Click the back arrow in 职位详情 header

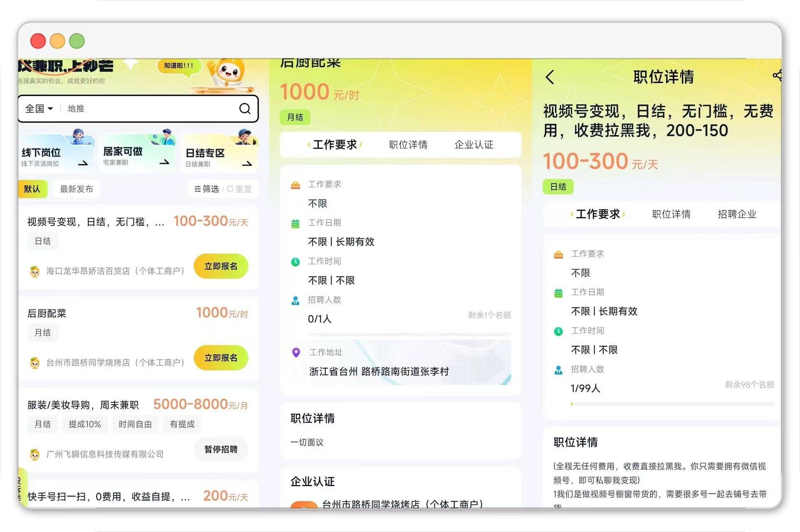pos(550,77)
